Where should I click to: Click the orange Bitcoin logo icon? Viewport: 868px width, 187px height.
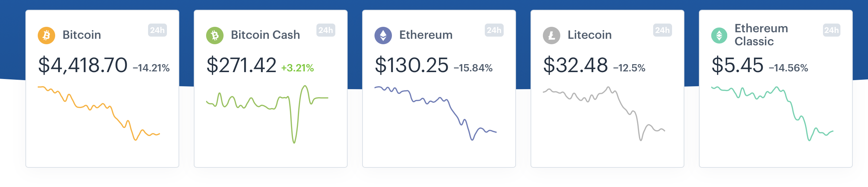(46, 35)
